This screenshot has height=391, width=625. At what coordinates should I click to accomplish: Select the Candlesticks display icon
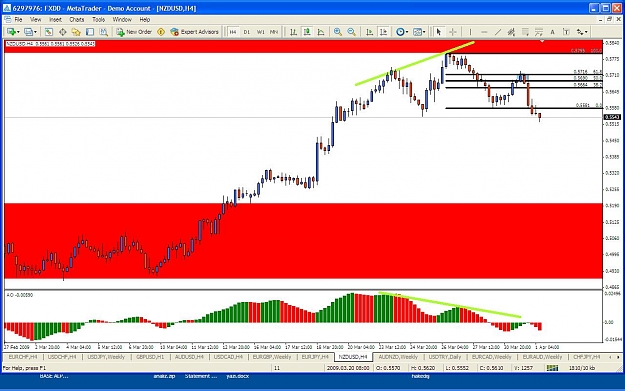307,32
